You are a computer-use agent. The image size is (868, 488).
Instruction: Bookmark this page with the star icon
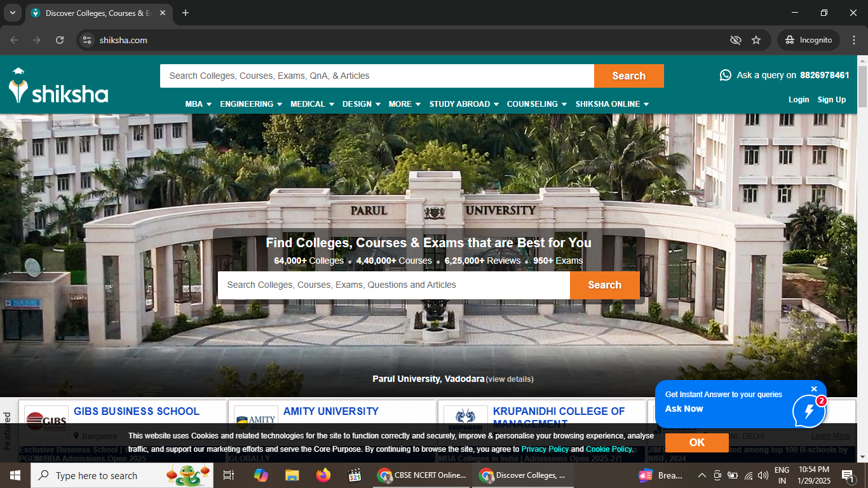click(756, 40)
